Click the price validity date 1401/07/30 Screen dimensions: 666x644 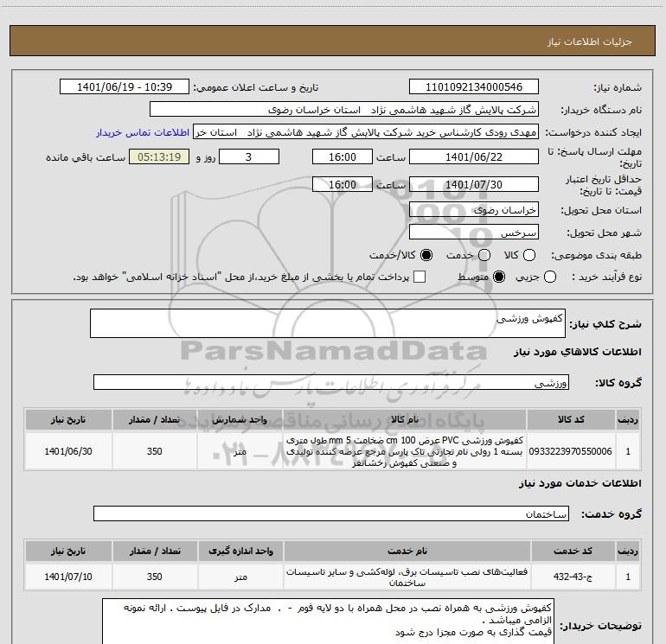click(474, 184)
